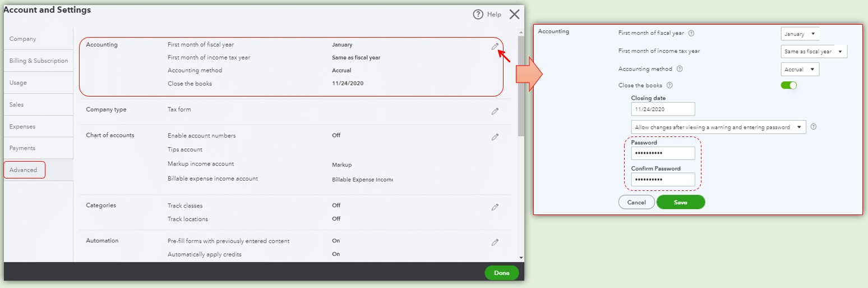Image resolution: width=868 pixels, height=288 pixels.
Task: Show help for First month of fiscal year
Action: [x=691, y=33]
